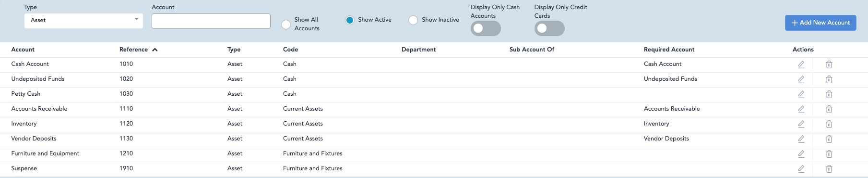Click reference number 1130
Viewport: 868px width, 178px height.
coord(126,139)
